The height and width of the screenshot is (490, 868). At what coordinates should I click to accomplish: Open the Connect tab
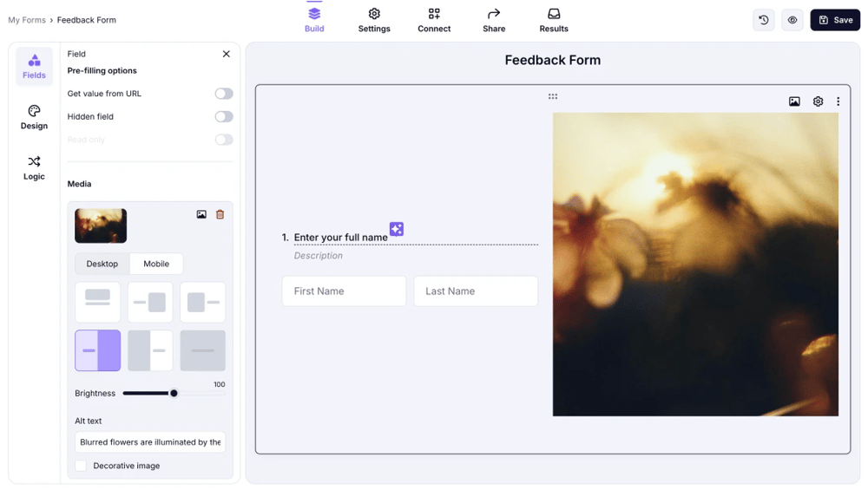click(x=434, y=21)
